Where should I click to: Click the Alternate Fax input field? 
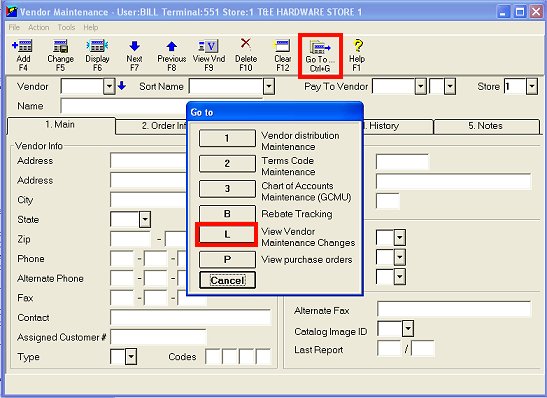(x=454, y=309)
